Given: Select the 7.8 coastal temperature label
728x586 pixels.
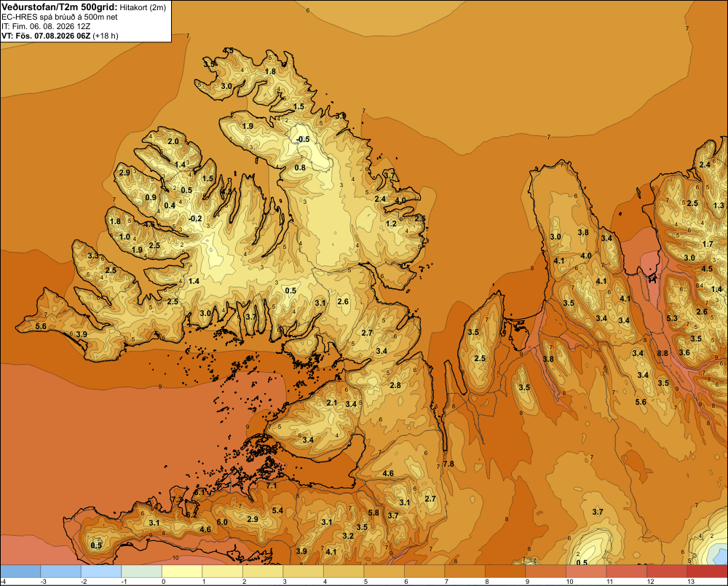Looking at the screenshot, I should (x=448, y=464).
